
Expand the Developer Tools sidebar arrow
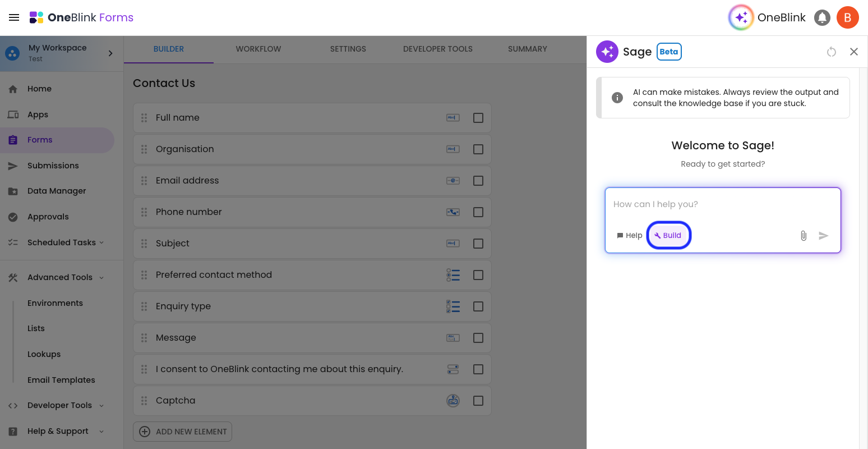101,405
